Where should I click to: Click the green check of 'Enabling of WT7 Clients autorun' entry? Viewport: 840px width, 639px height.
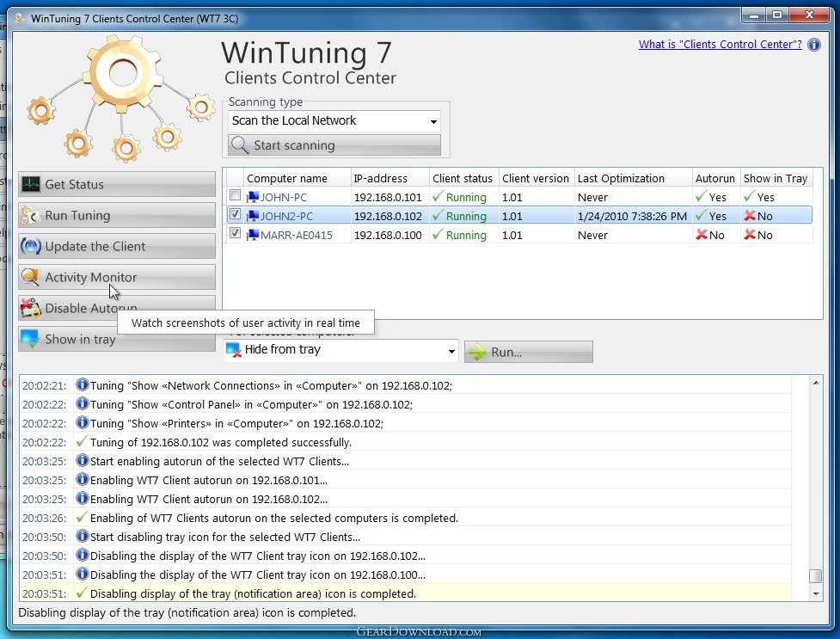coord(82,518)
